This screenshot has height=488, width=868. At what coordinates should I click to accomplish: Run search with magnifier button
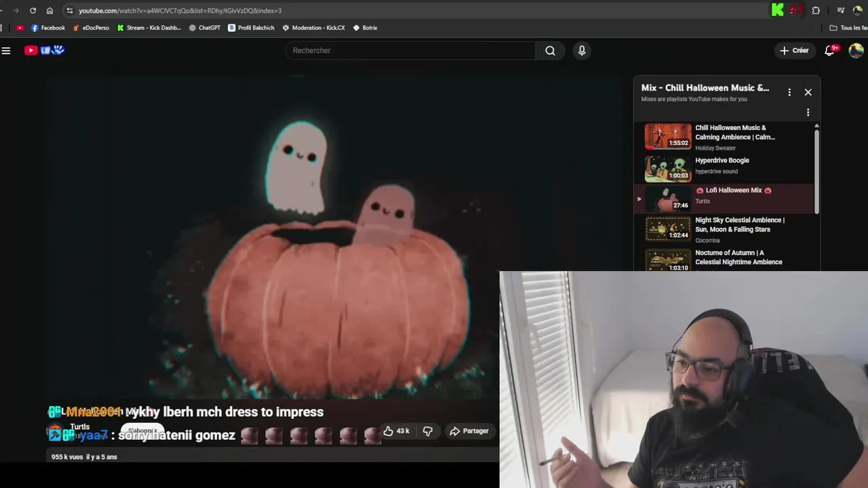[550, 50]
